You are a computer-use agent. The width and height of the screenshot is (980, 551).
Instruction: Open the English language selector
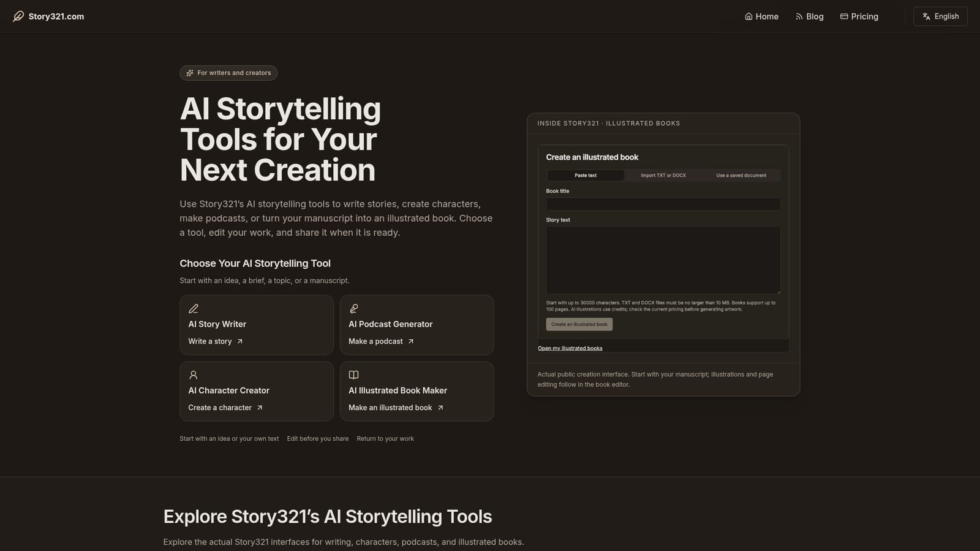(940, 17)
